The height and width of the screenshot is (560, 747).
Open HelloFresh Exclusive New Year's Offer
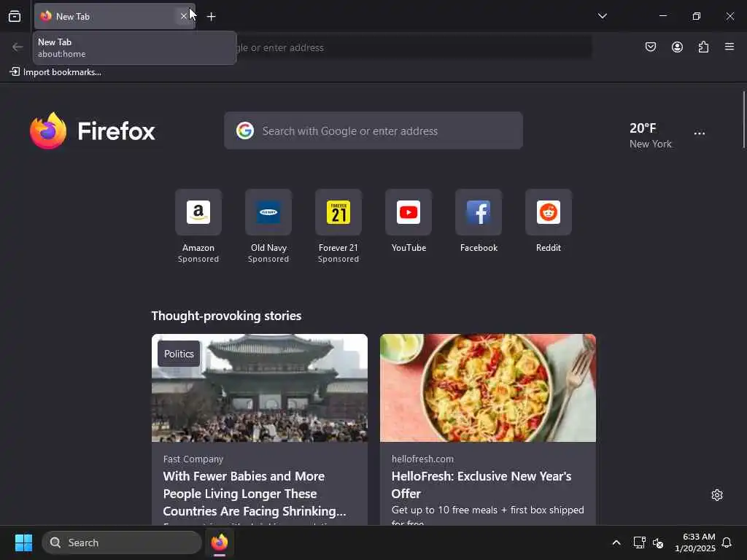pos(481,485)
